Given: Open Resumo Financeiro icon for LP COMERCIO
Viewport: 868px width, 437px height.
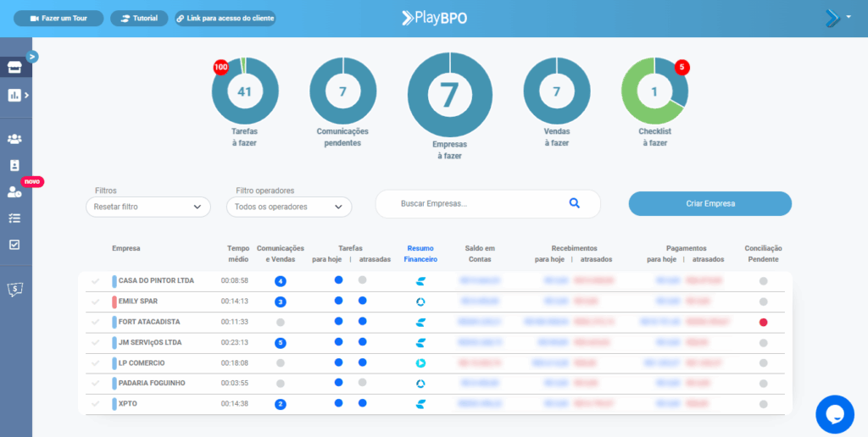Looking at the screenshot, I should 420,362.
